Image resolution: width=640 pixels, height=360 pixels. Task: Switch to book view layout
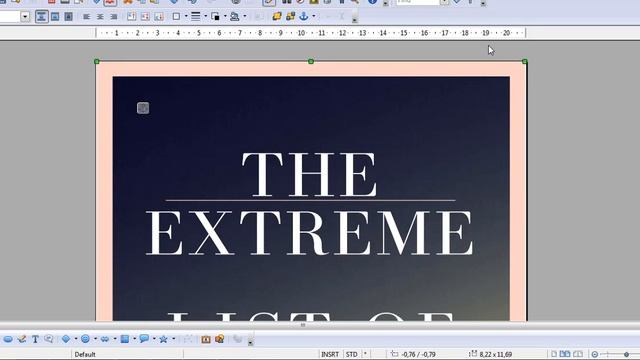click(x=578, y=354)
